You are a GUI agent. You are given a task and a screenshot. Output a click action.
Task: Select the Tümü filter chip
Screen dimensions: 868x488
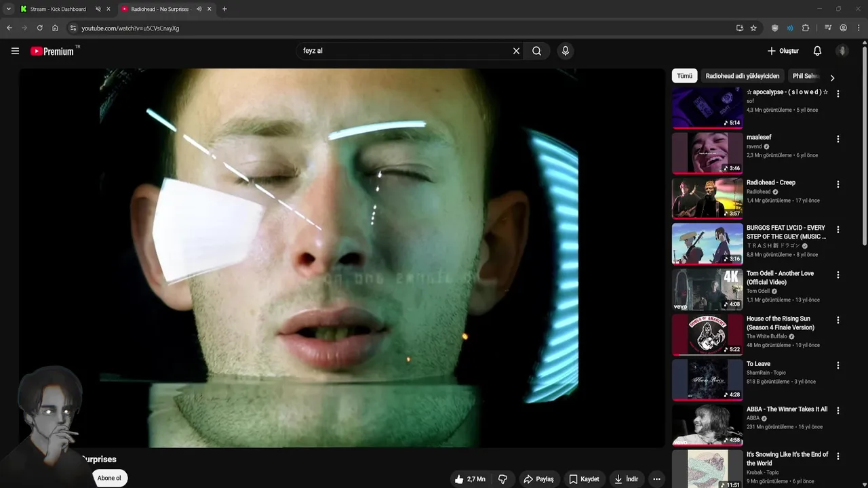[x=685, y=76]
